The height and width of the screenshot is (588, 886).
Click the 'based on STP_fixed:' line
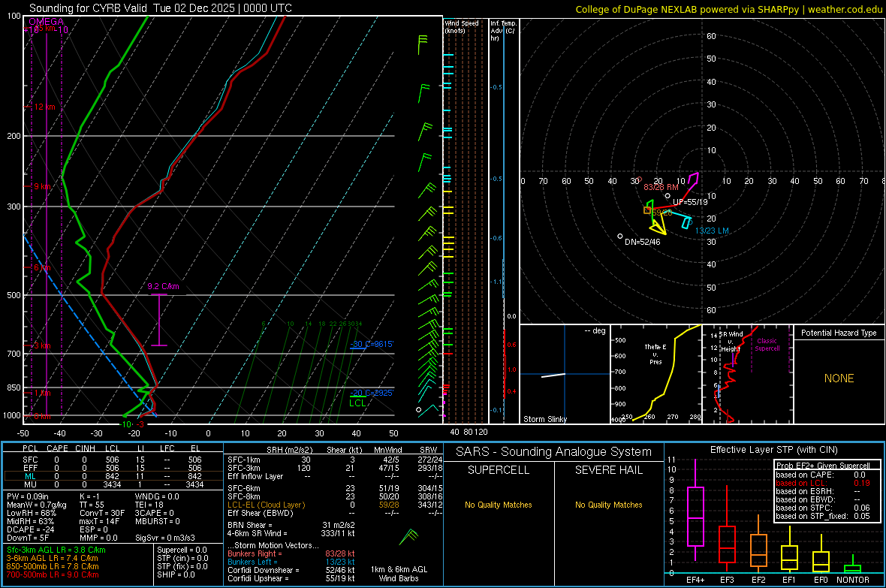[823, 516]
